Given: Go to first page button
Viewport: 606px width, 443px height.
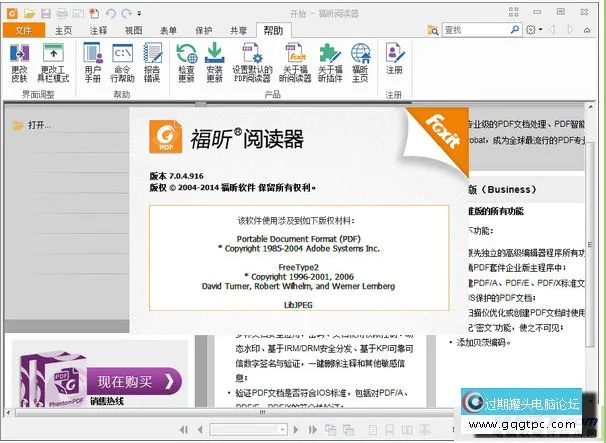Looking at the screenshot, I should [x=184, y=429].
